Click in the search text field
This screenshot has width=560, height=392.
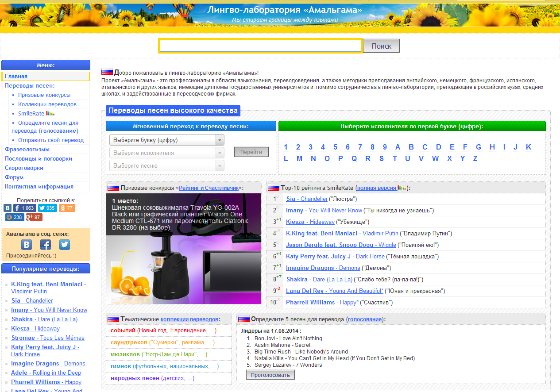260,46
